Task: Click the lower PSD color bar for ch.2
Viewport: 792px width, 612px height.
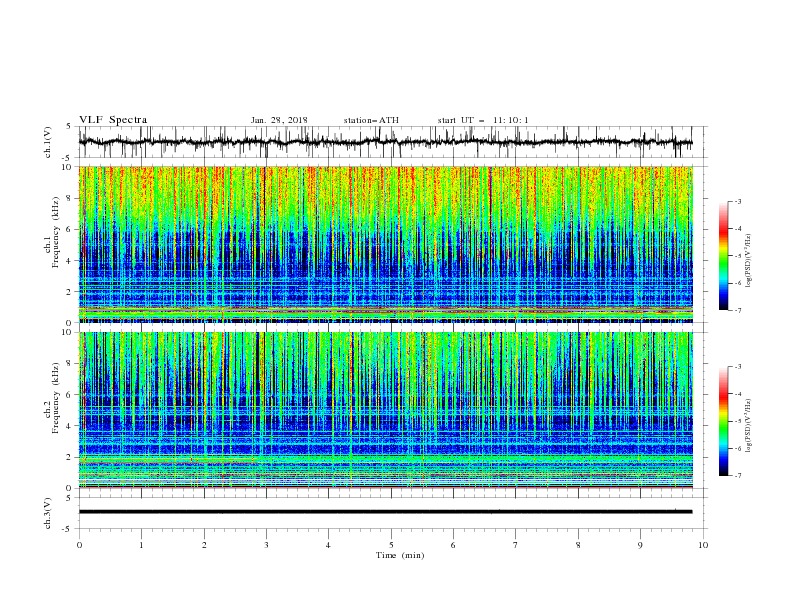Action: pos(723,421)
